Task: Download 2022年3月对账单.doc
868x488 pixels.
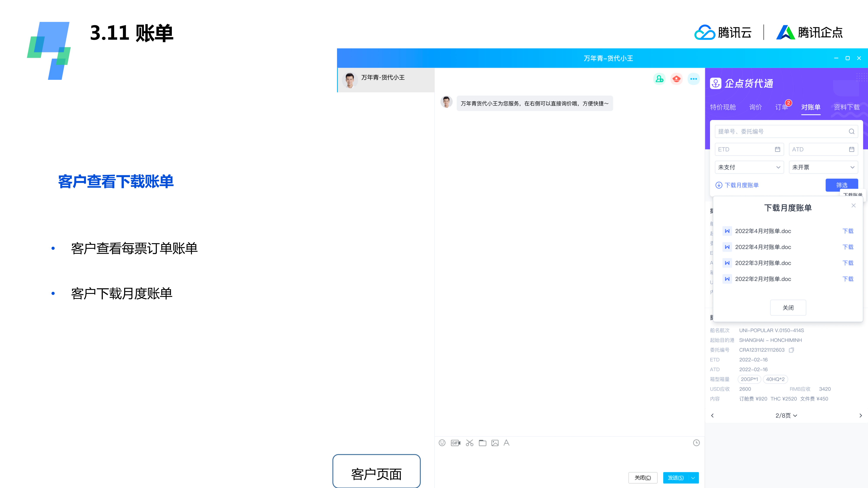Action: pos(848,263)
